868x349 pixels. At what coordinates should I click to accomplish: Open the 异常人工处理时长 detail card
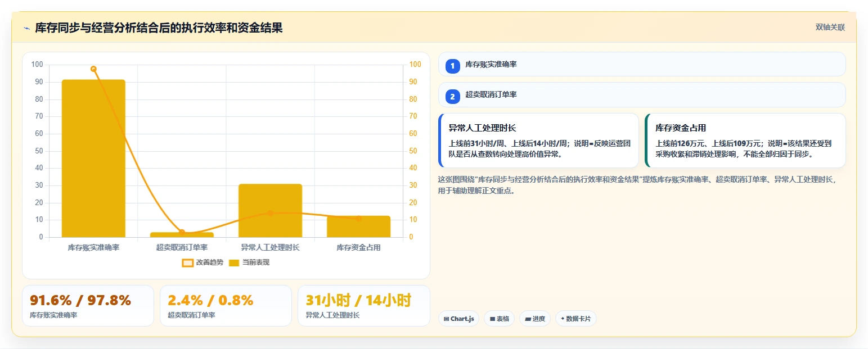coord(538,140)
